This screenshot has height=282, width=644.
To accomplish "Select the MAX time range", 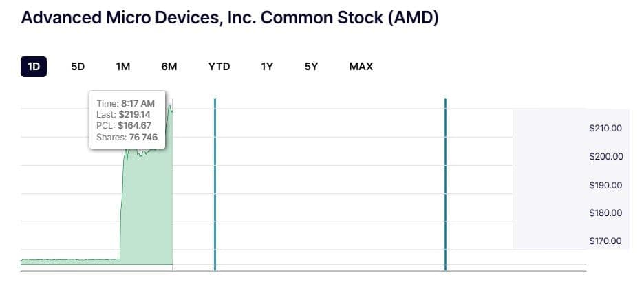I will pyautogui.click(x=361, y=67).
